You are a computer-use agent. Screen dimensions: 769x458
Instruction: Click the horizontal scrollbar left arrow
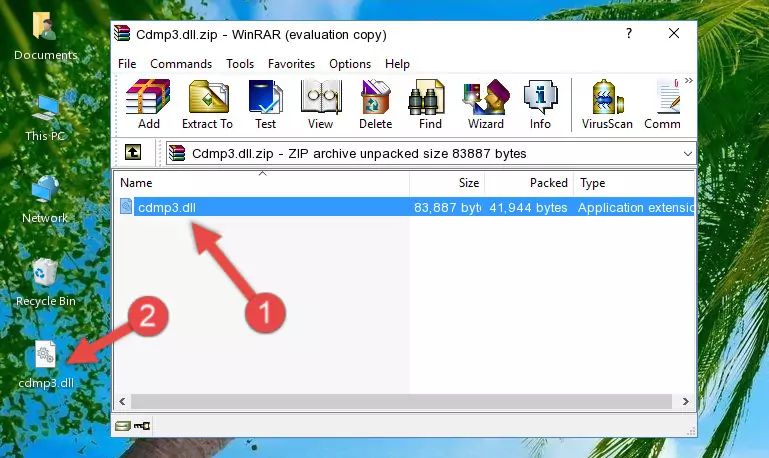123,401
